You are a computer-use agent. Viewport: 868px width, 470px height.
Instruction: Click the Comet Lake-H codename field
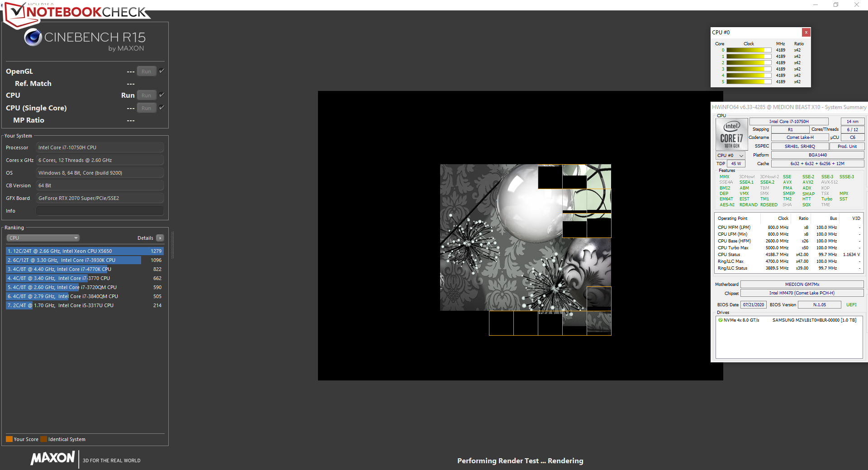point(800,138)
